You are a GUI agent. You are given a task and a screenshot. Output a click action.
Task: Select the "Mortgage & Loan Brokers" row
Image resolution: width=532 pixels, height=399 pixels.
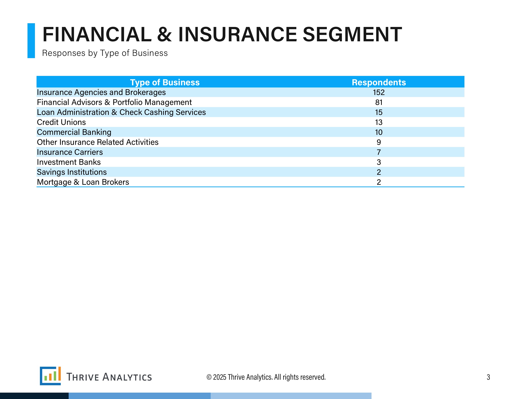(83, 182)
